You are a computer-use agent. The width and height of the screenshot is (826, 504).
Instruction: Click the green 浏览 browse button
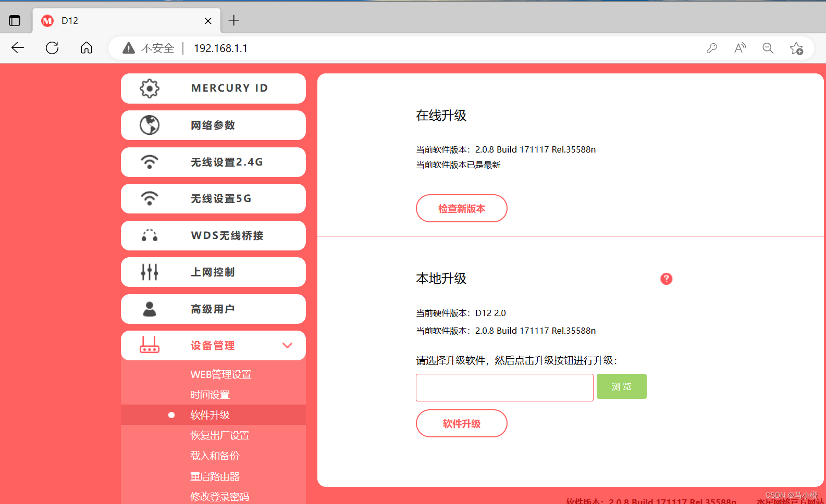(622, 386)
